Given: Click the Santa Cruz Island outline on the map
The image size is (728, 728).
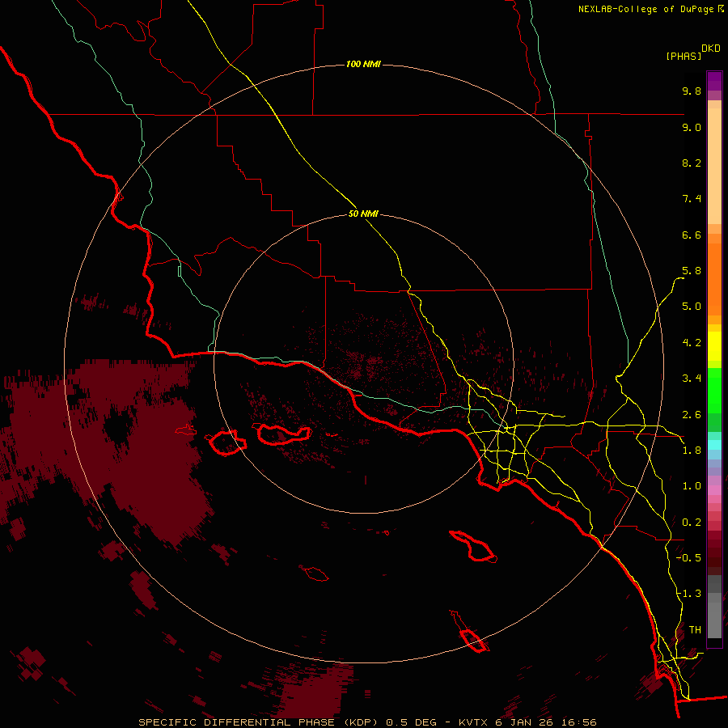Looking at the screenshot, I should [x=284, y=434].
